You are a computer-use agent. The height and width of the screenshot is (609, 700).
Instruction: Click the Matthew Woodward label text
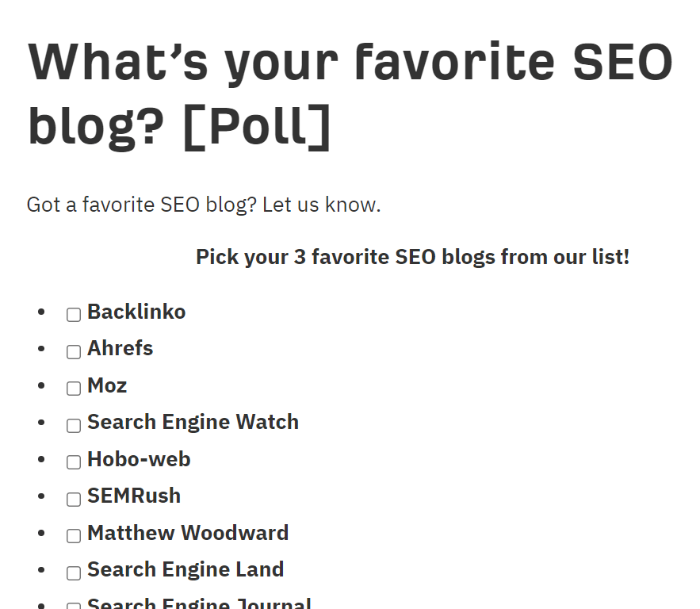188,533
